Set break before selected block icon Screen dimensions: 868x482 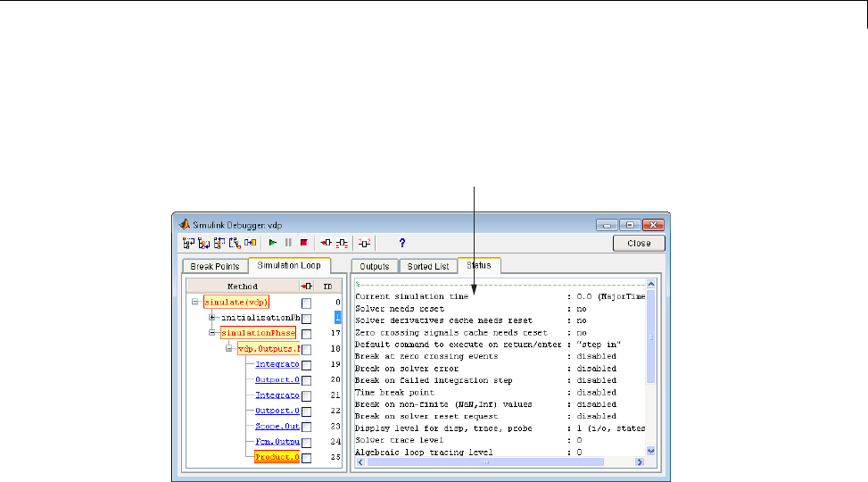[x=326, y=243]
